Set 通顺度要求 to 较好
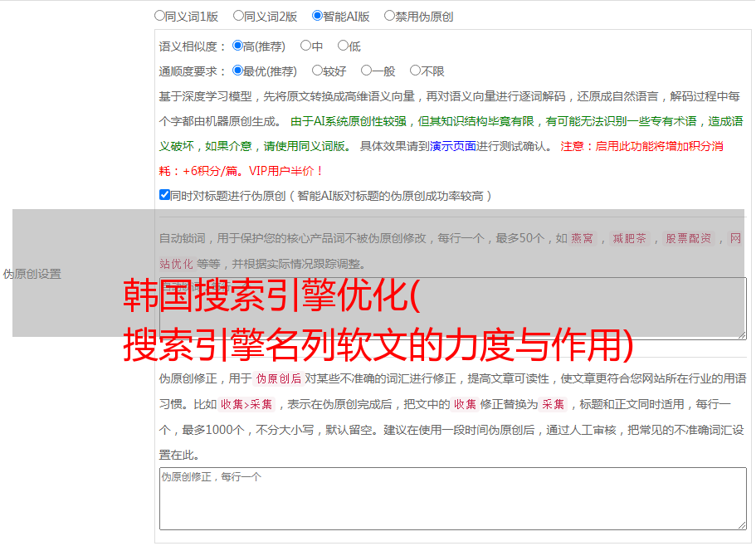The width and height of the screenshot is (756, 546). (x=317, y=71)
